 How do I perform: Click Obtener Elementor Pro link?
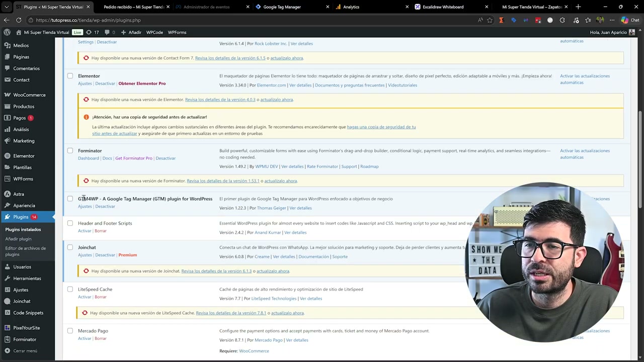point(142,83)
